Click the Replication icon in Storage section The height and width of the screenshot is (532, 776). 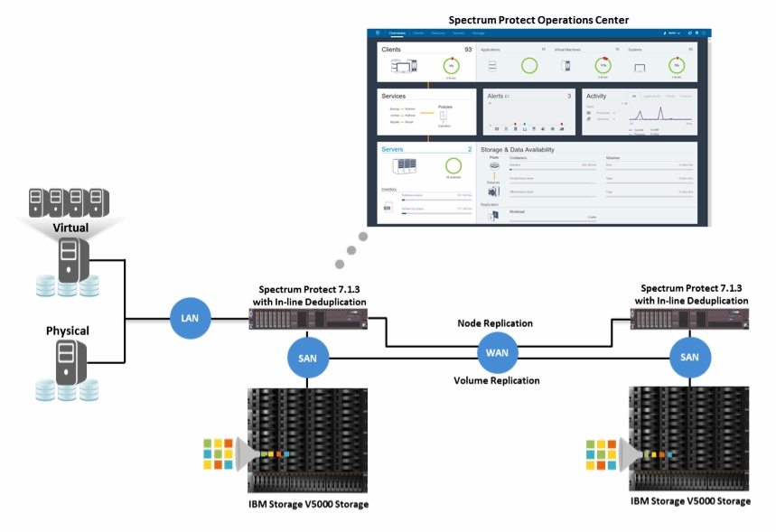point(493,216)
